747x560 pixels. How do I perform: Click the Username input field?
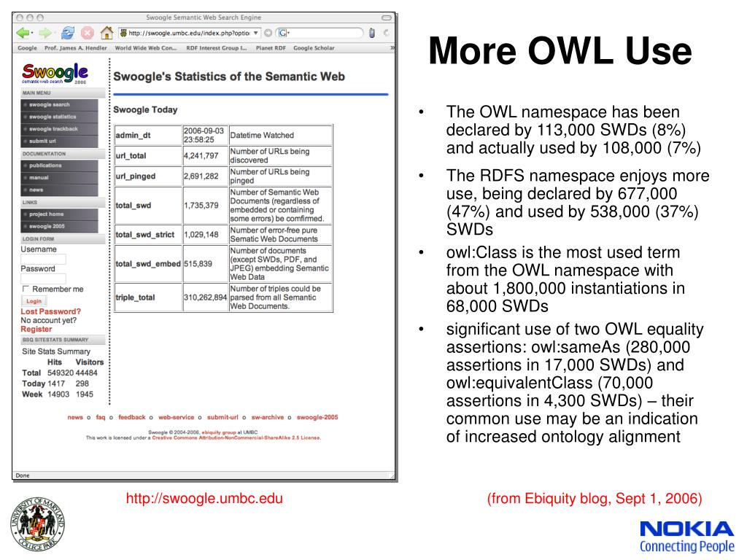(x=43, y=259)
